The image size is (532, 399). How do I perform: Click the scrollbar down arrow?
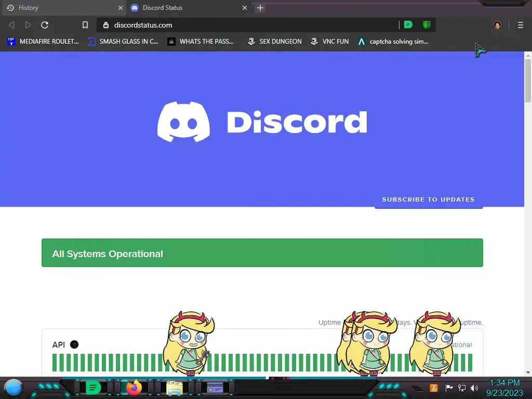(x=528, y=372)
